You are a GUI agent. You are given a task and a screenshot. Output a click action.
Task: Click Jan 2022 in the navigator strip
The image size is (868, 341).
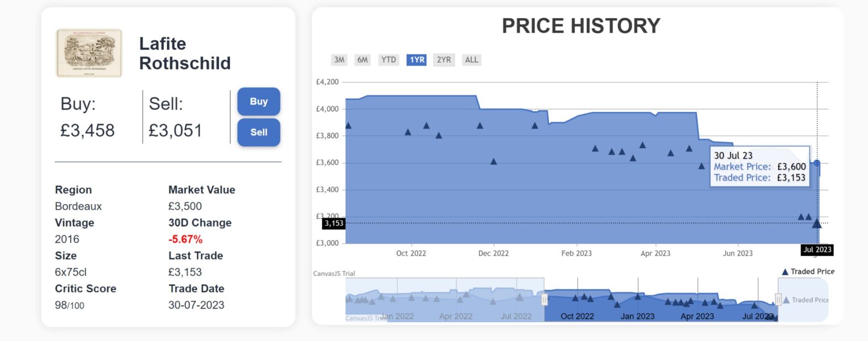click(x=397, y=317)
